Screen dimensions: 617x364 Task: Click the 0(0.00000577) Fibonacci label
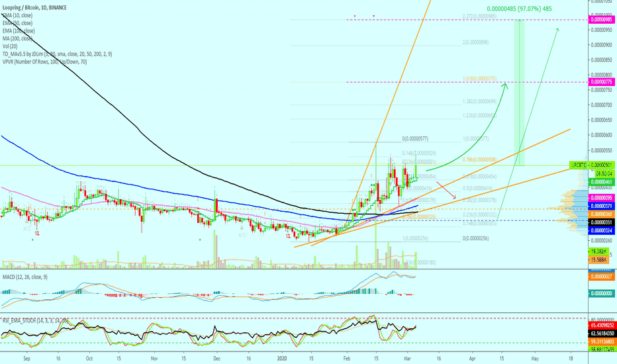415,139
